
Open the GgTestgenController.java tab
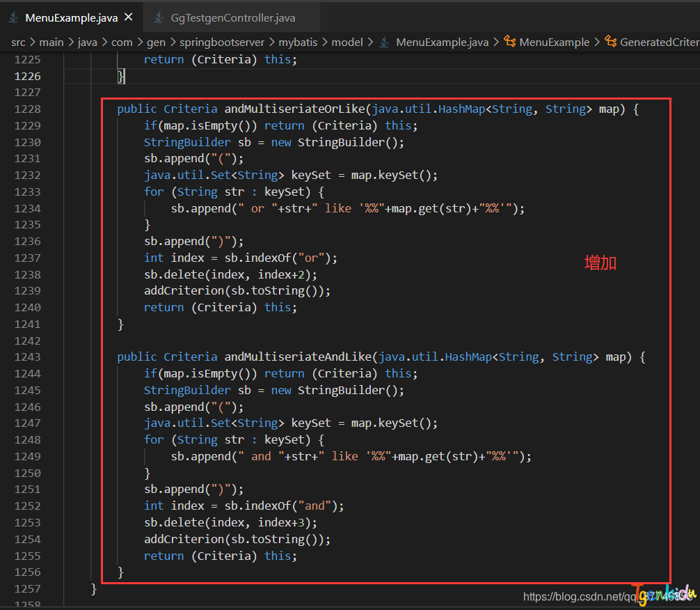click(x=232, y=18)
